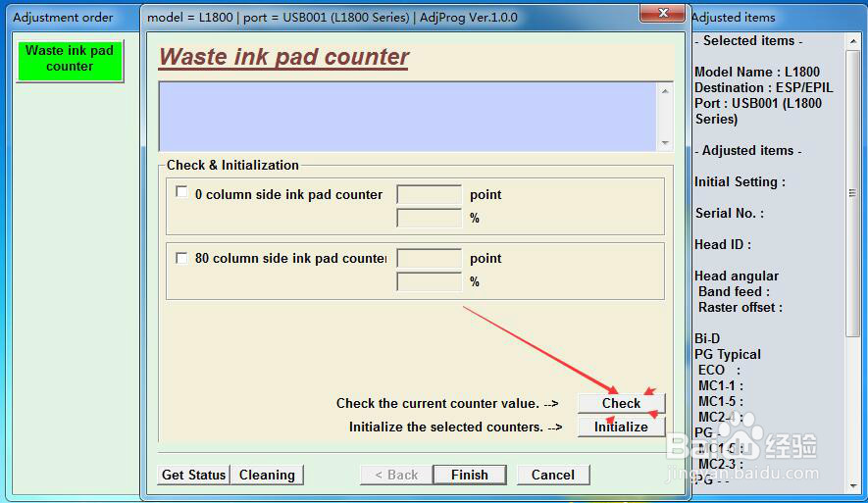Click 'Band feed :' in Adjusted items
This screenshot has width=868, height=503.
point(734,291)
